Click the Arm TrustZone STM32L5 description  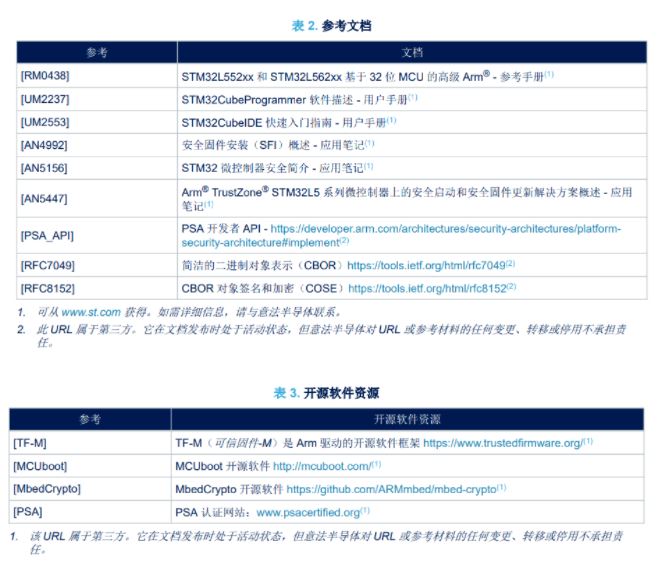click(x=406, y=199)
